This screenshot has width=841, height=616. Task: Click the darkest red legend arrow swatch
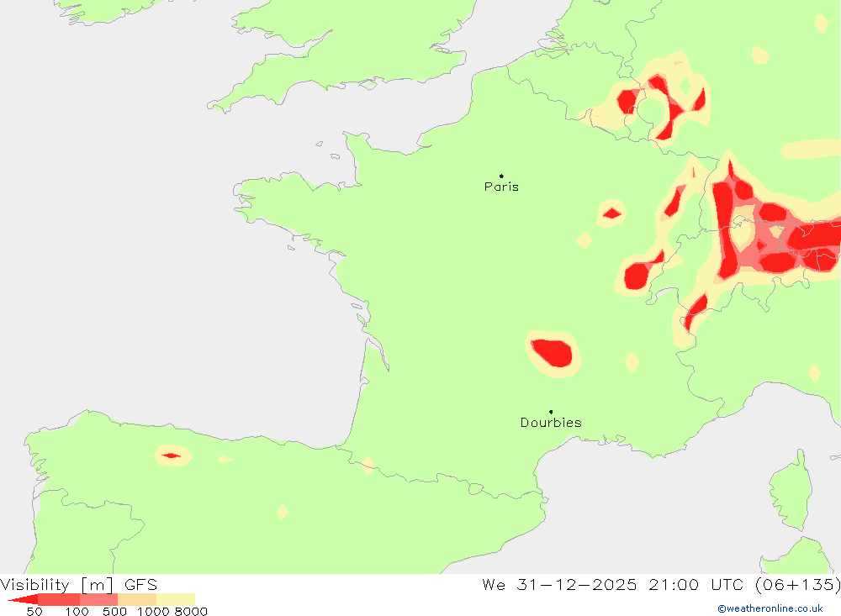point(23,599)
